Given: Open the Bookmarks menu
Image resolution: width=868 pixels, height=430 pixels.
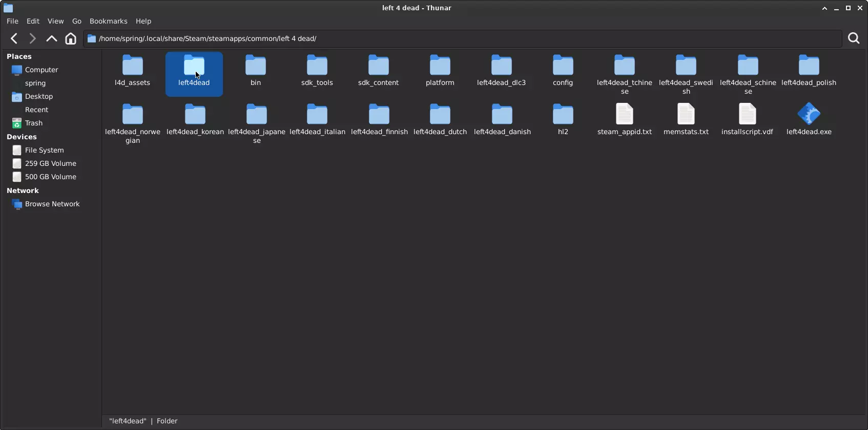Looking at the screenshot, I should 109,21.
